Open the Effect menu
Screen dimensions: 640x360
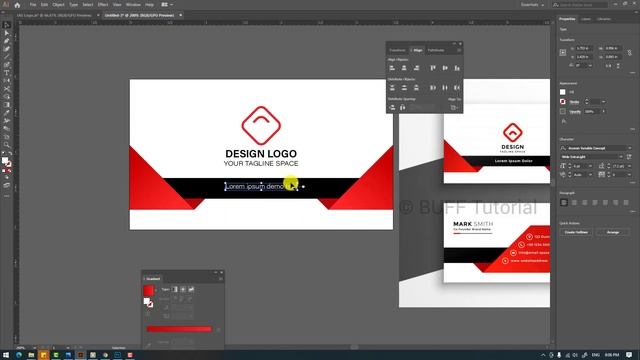point(103,5)
